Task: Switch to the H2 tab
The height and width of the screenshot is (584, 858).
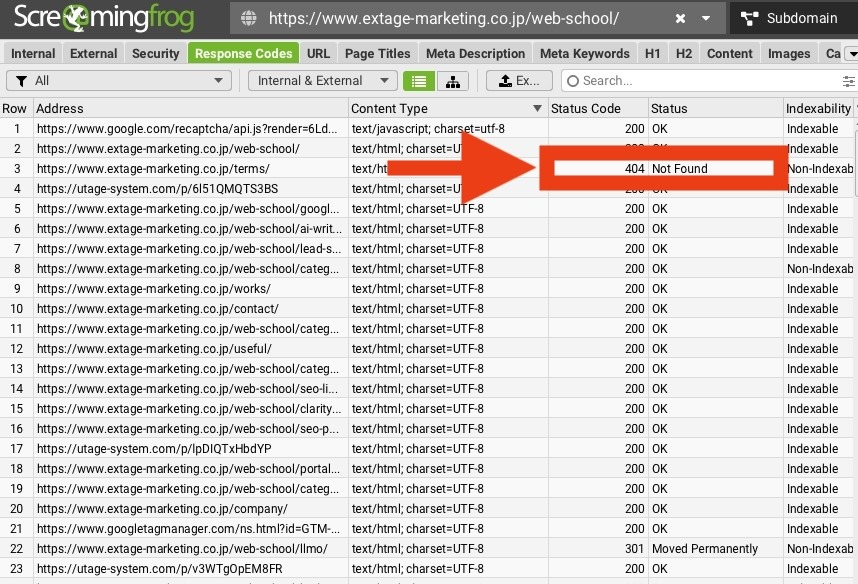Action: tap(683, 54)
